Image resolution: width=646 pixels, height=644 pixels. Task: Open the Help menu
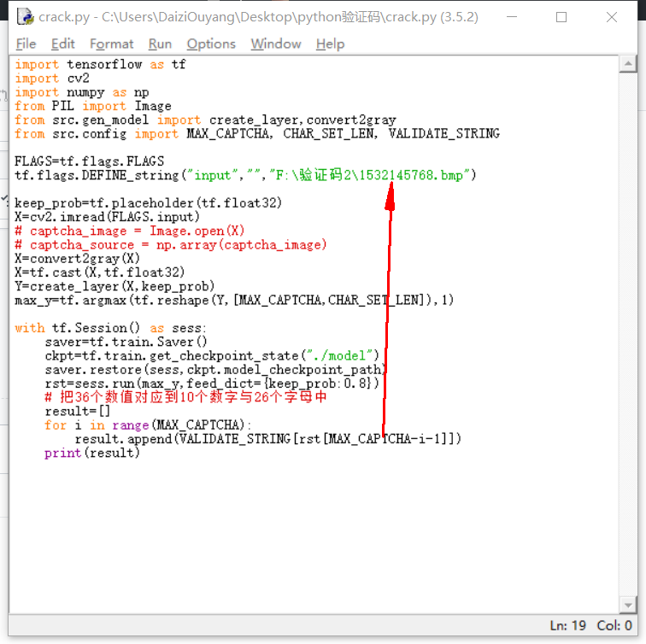pyautogui.click(x=330, y=44)
